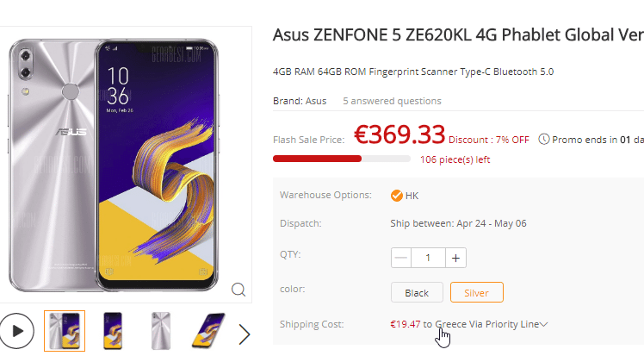Expand the shipping method dropdown arrow
The height and width of the screenshot is (362, 644).
tap(544, 325)
